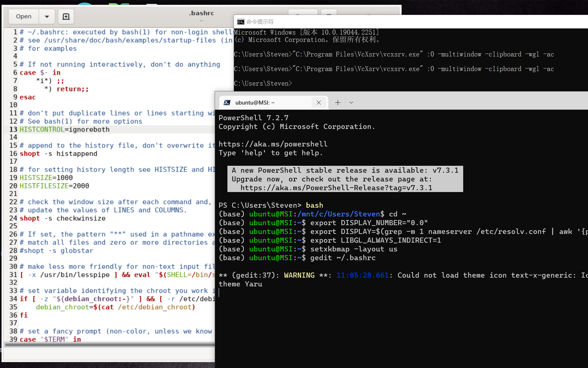This screenshot has height=368, width=588.
Task: Click the PowerShell icon on the ubuntu@MSI tab
Action: coord(227,103)
